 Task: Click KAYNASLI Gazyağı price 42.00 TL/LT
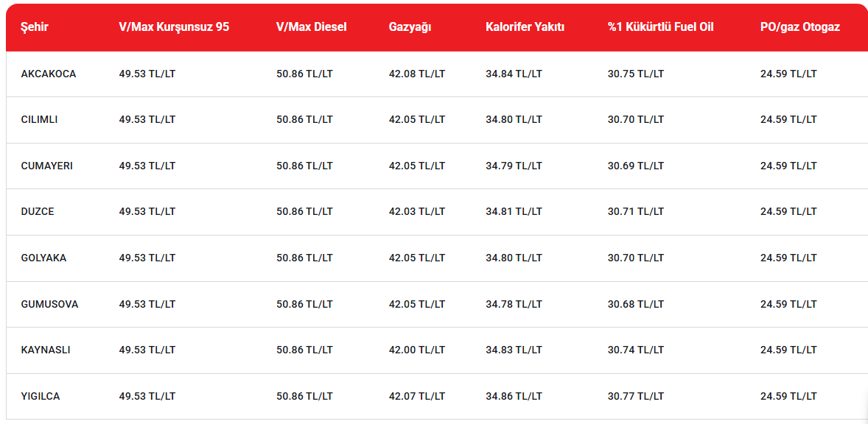click(x=417, y=350)
